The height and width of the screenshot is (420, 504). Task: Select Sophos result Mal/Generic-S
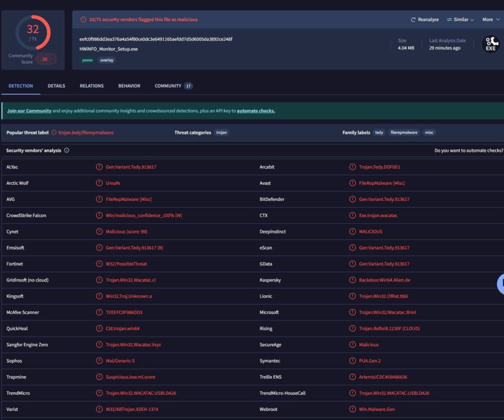click(x=120, y=361)
